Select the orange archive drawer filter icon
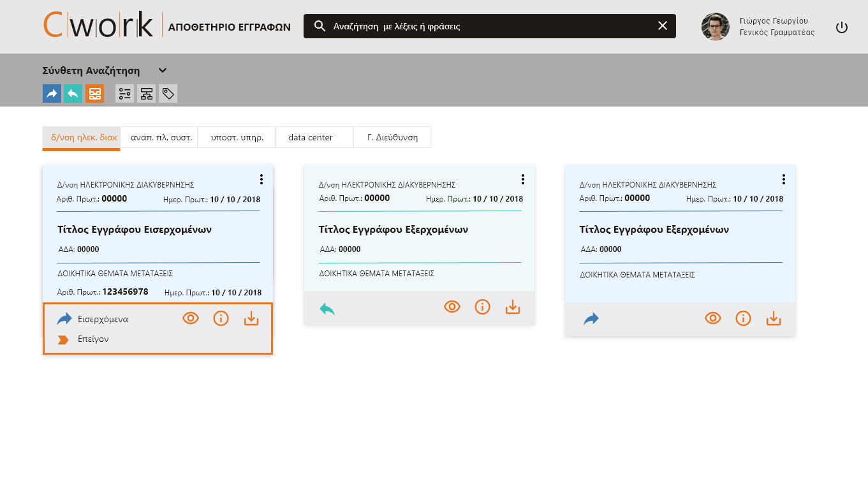 click(x=94, y=94)
